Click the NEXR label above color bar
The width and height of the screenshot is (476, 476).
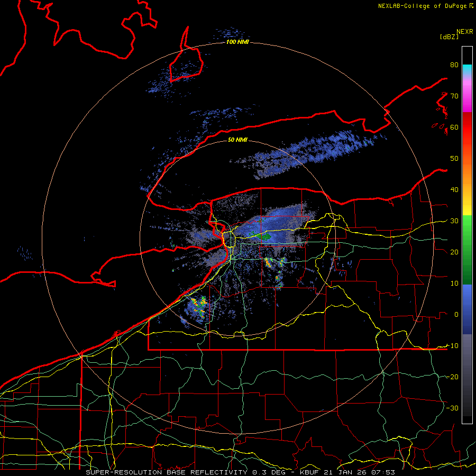coord(464,32)
